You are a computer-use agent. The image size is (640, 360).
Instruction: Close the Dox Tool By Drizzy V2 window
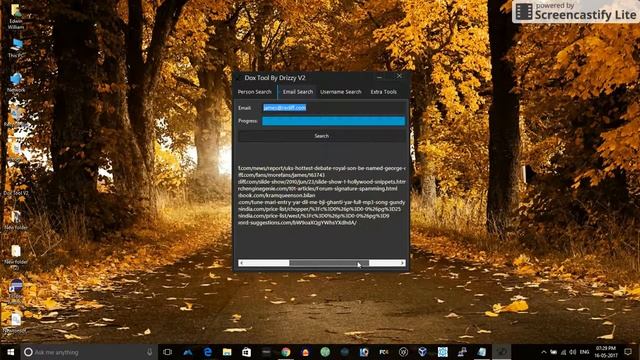pyautogui.click(x=399, y=76)
